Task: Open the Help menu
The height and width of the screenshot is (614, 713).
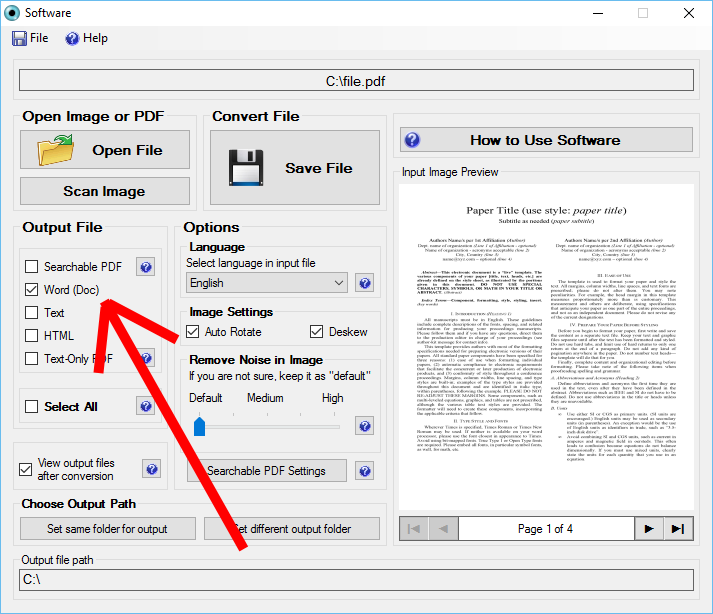Action: [x=86, y=38]
